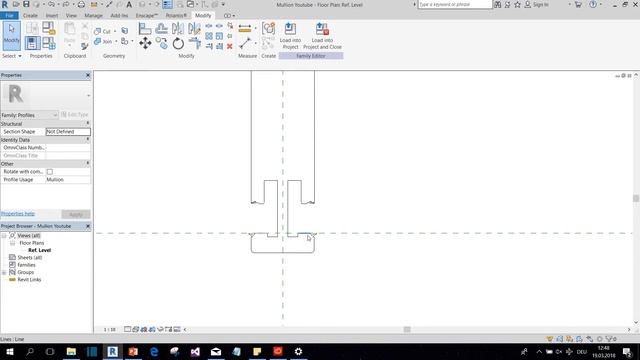This screenshot has width=640, height=360.
Task: Activate the Move tool
Action: pyautogui.click(x=145, y=43)
